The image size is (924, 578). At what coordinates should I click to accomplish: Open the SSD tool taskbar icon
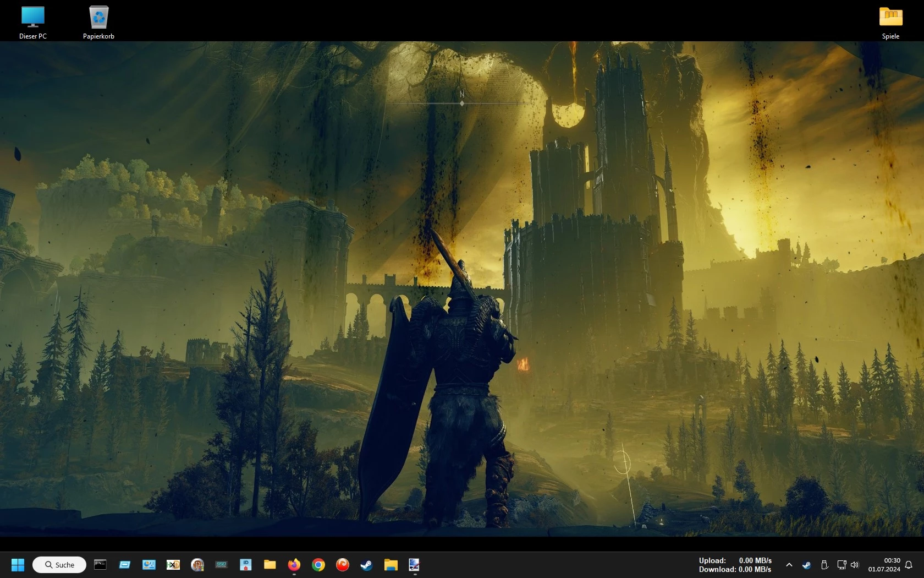coord(221,565)
